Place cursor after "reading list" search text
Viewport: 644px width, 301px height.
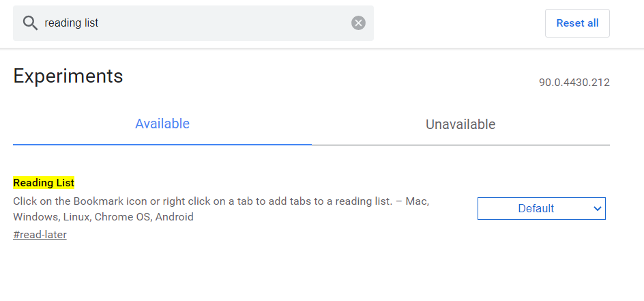pyautogui.click(x=100, y=23)
